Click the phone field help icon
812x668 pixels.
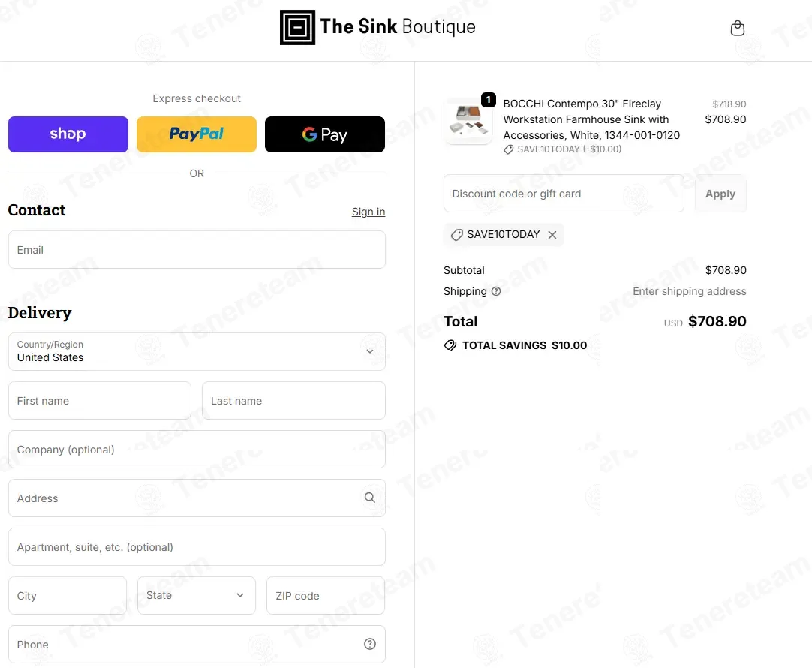click(x=370, y=644)
